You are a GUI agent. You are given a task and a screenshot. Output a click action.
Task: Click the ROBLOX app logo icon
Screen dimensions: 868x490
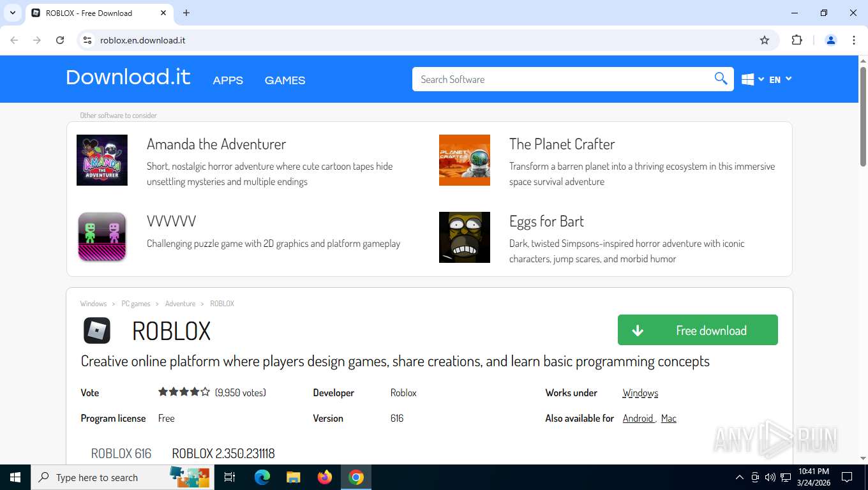(97, 330)
